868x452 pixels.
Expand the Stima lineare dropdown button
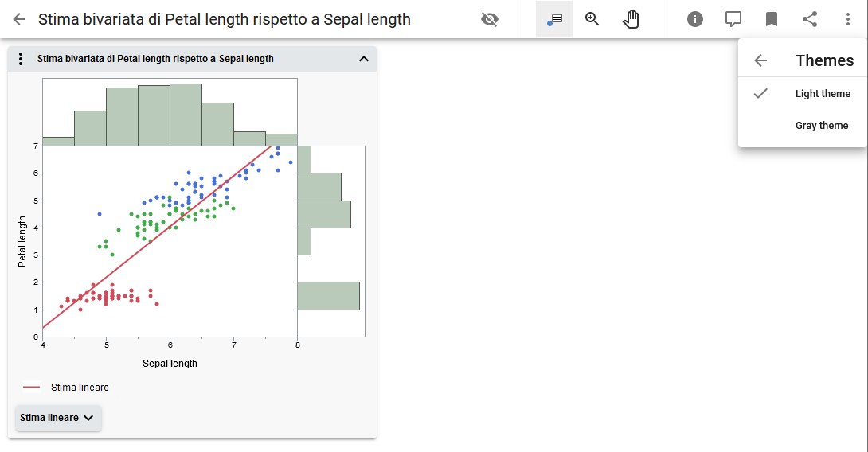point(58,418)
